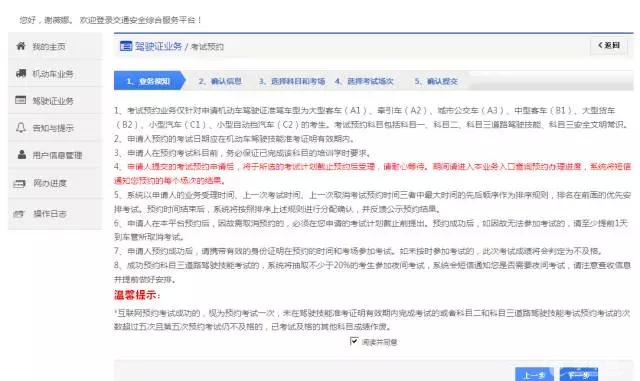Go to step 2 确认信息
This screenshot has height=381, width=640.
[220, 81]
